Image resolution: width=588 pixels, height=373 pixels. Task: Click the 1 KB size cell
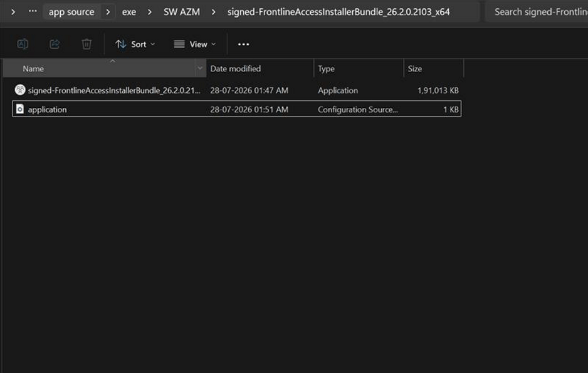coord(451,110)
